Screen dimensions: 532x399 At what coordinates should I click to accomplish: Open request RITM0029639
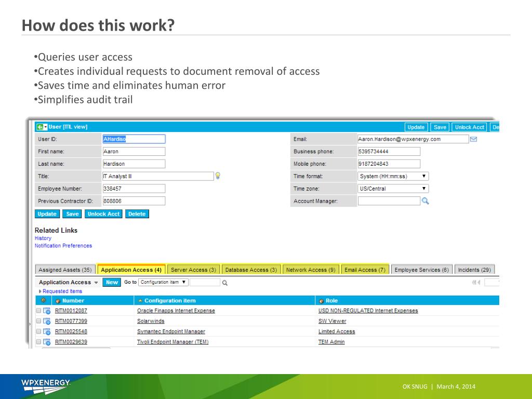[x=71, y=342]
